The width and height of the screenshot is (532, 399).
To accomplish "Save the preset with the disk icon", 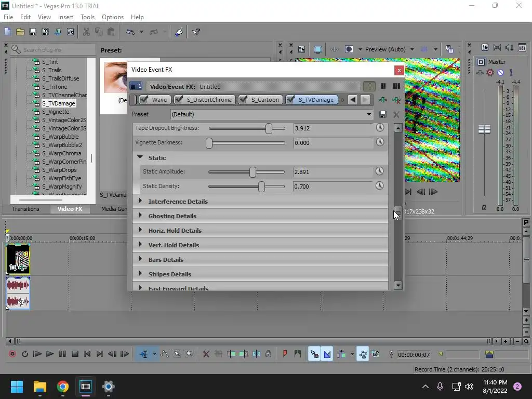I will tap(383, 114).
